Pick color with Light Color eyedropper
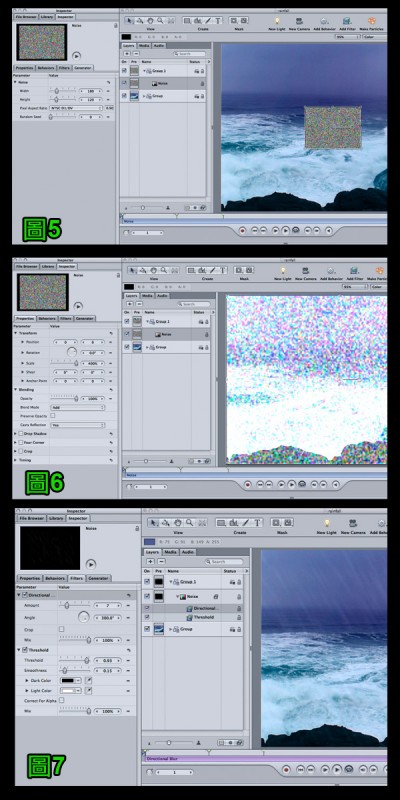The image size is (400, 800). click(x=88, y=690)
